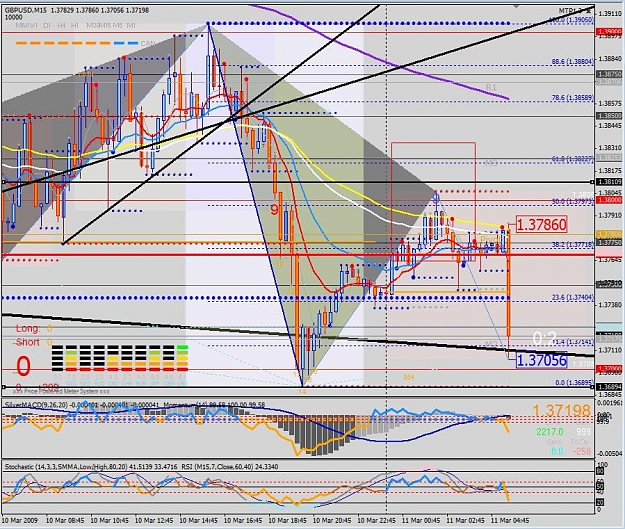This screenshot has width=625, height=529.
Task: Click the red number 9 candle marker
Action: [274, 209]
